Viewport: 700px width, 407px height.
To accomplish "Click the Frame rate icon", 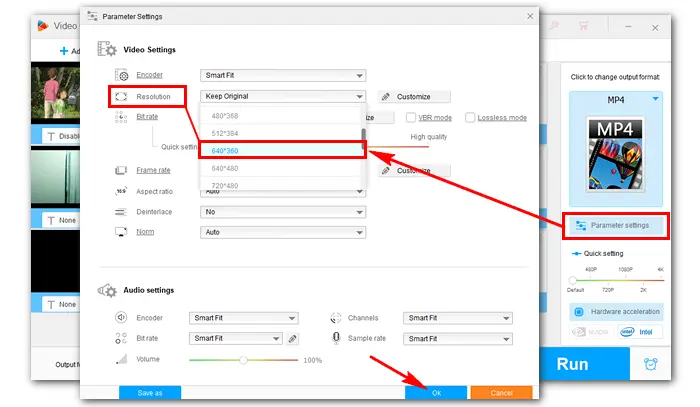I will point(121,170).
